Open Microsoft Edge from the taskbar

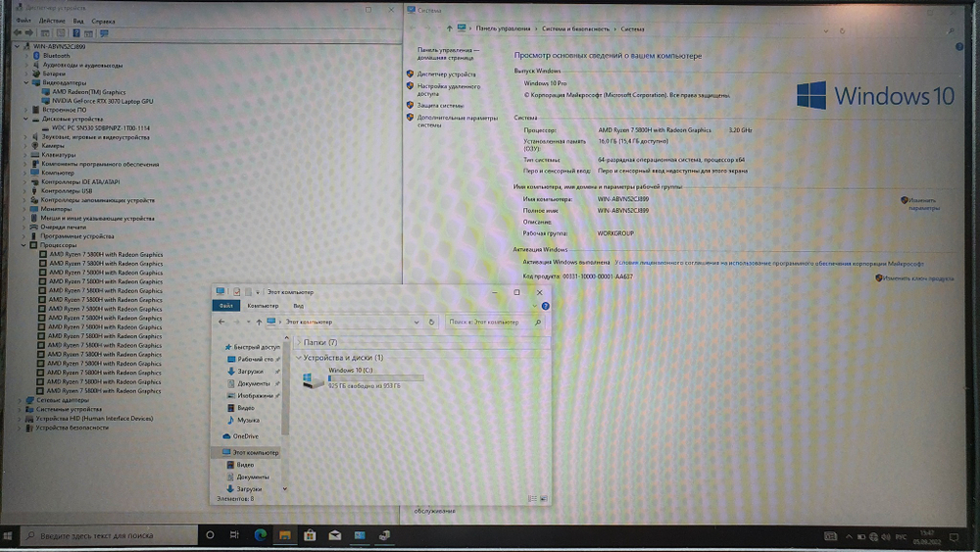(x=260, y=535)
